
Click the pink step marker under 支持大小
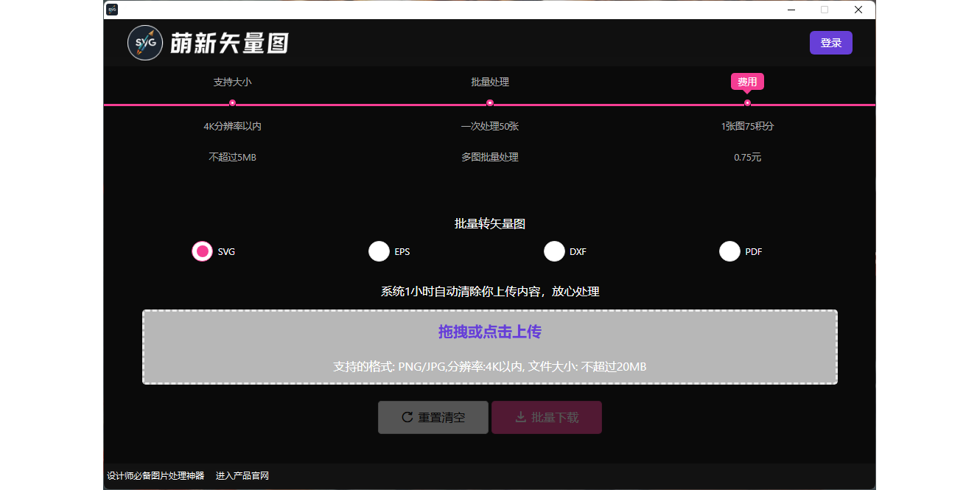click(x=232, y=103)
